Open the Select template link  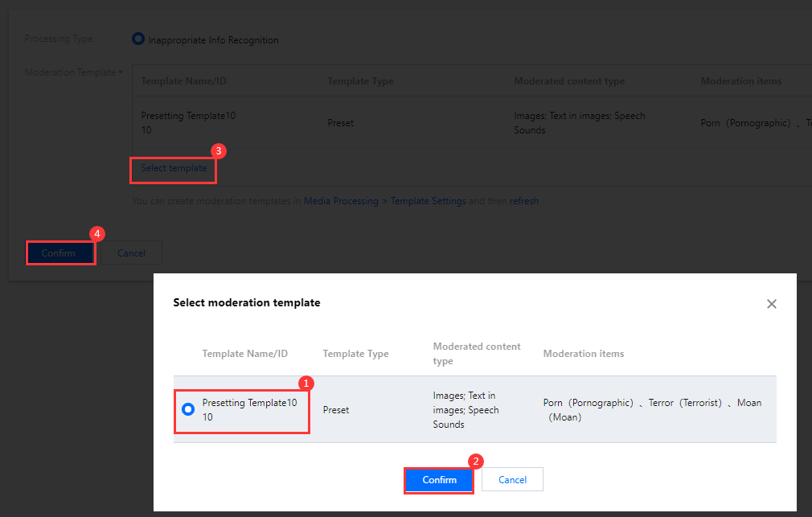click(x=174, y=168)
